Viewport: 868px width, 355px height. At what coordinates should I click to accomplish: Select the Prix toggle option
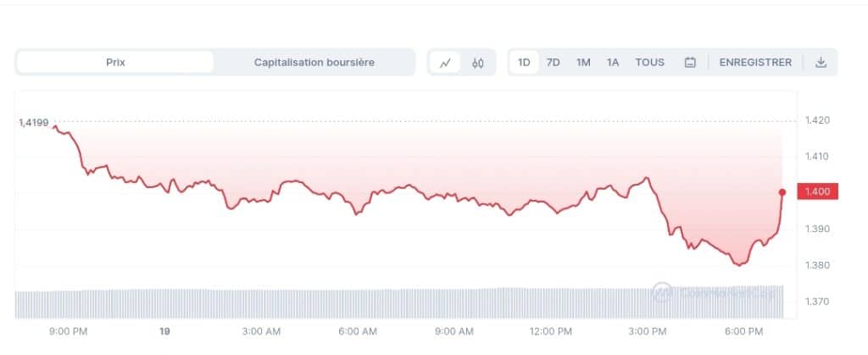pos(115,63)
